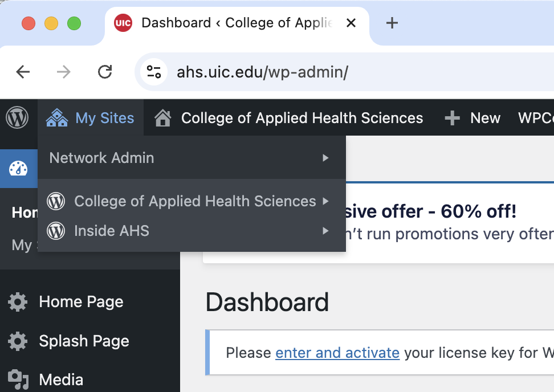This screenshot has height=392, width=554.
Task: Click the plus icon next to New
Action: tap(452, 117)
